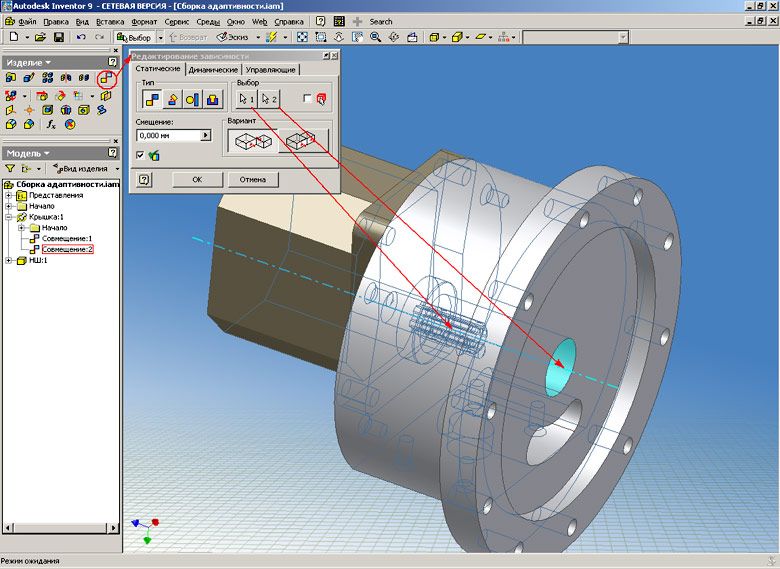Activate first selection arrow button
Screen dimensions: 780x569
[245, 99]
